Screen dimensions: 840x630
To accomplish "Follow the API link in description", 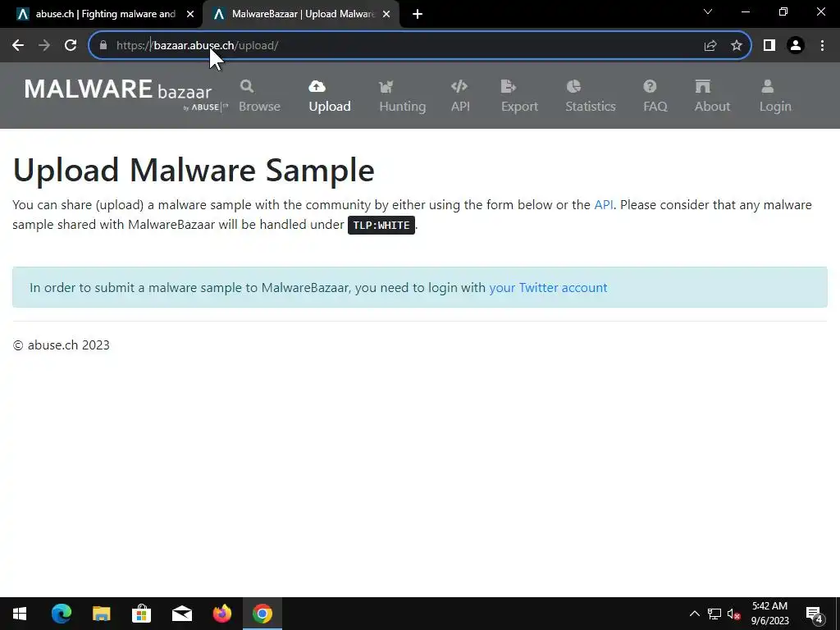I will [x=603, y=204].
